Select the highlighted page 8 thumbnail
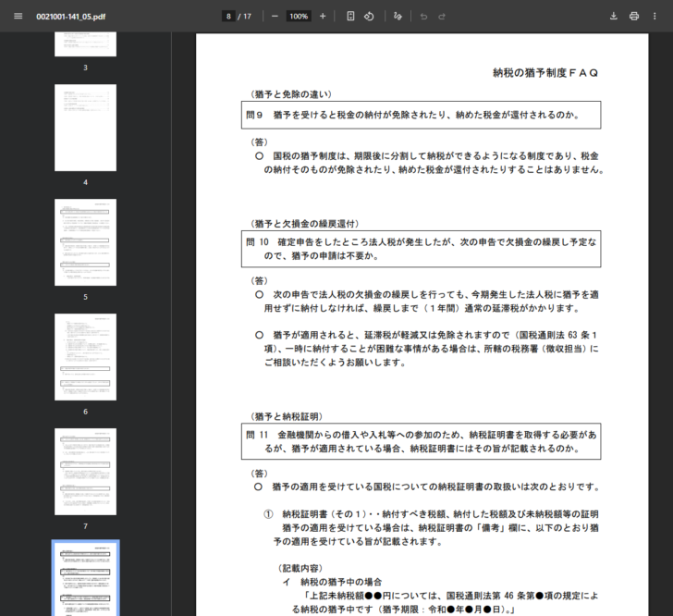Image resolution: width=673 pixels, height=616 pixels. click(x=85, y=578)
